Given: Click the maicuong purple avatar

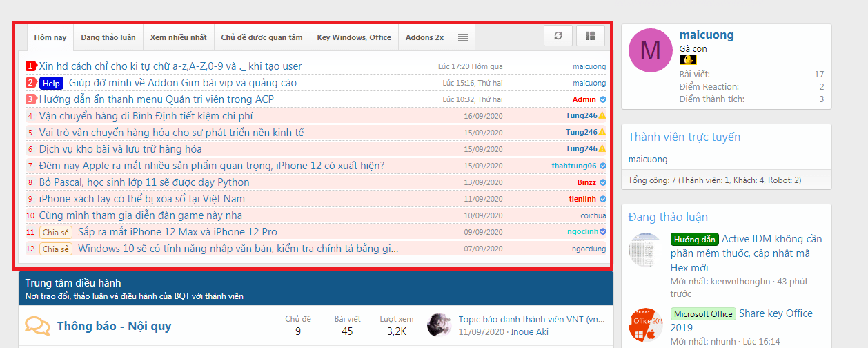Looking at the screenshot, I should click(649, 51).
